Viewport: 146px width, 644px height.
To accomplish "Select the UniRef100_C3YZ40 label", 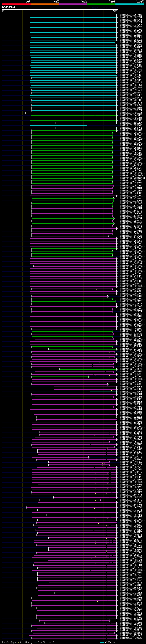I will pyautogui.click(x=131, y=457).
